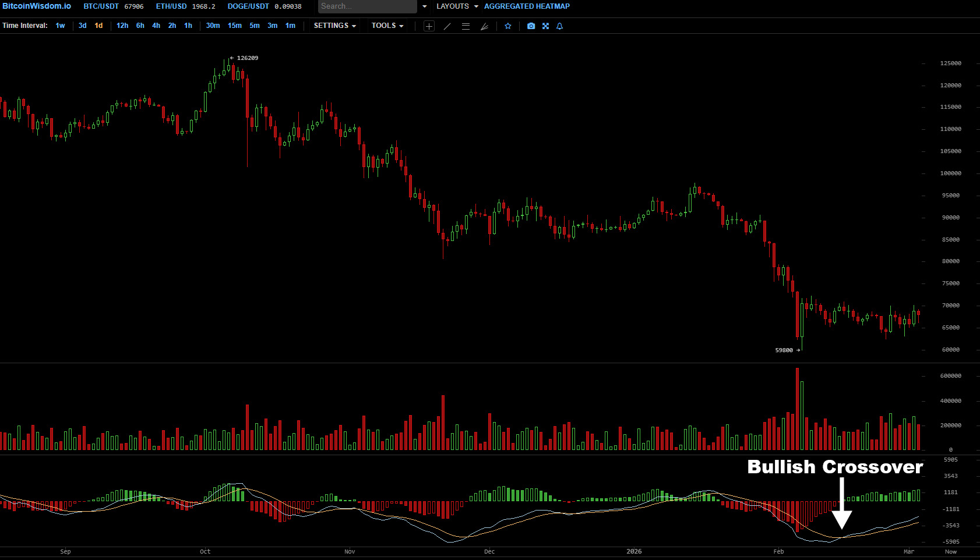
Task: Switch time interval to 1w
Action: (x=60, y=26)
